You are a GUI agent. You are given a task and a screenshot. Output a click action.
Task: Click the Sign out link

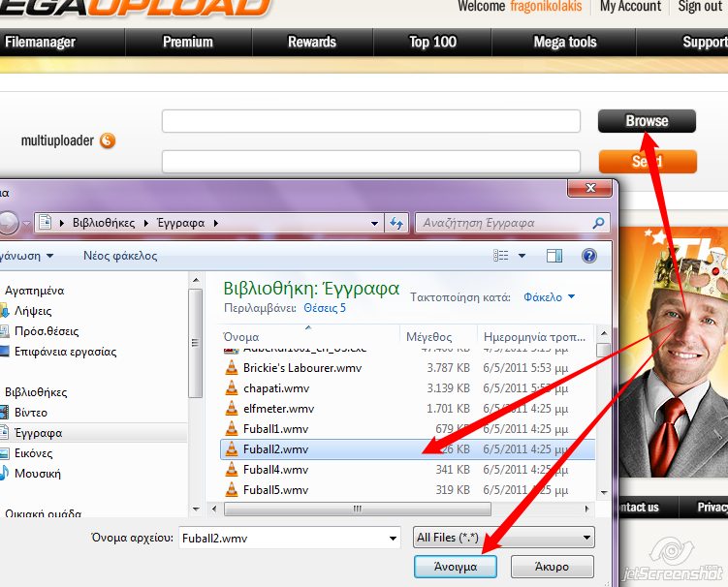pyautogui.click(x=700, y=7)
